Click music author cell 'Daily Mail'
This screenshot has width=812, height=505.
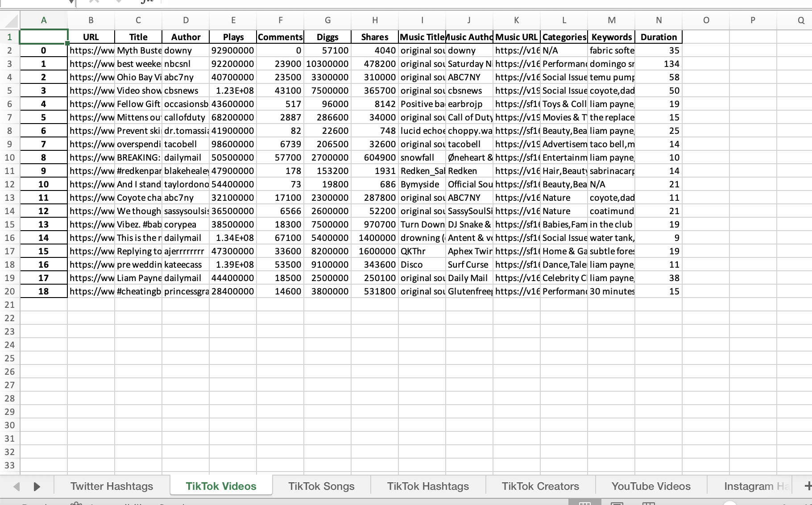pyautogui.click(x=469, y=278)
